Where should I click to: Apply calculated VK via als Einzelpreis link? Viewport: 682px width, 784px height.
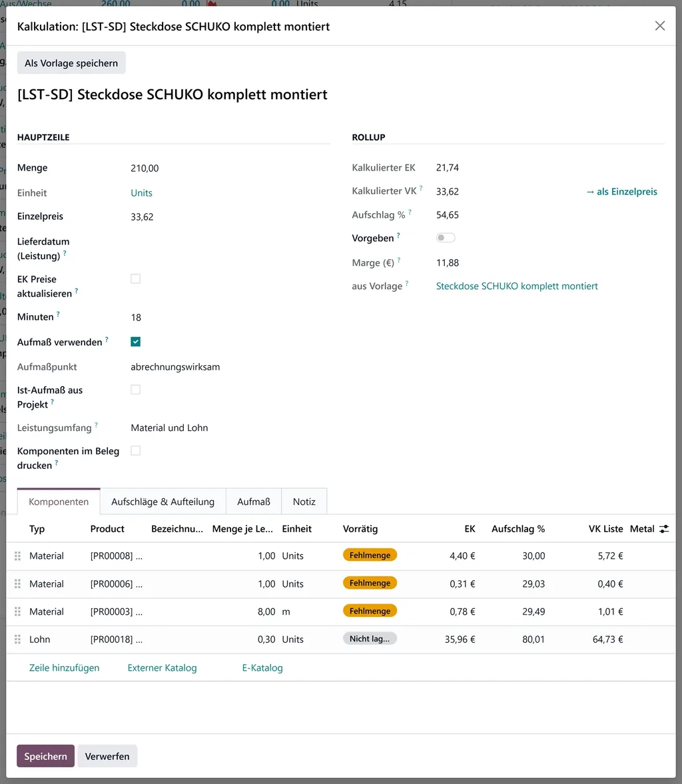621,191
